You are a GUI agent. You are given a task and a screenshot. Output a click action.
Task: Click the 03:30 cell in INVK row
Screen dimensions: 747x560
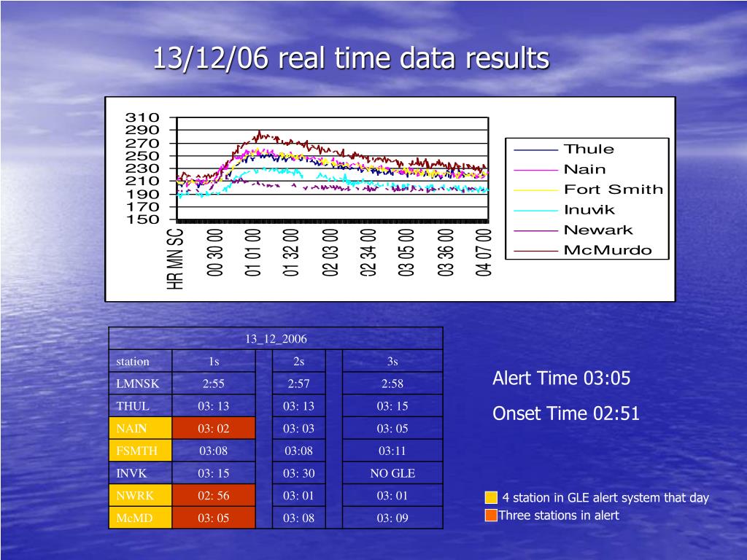[x=298, y=472]
